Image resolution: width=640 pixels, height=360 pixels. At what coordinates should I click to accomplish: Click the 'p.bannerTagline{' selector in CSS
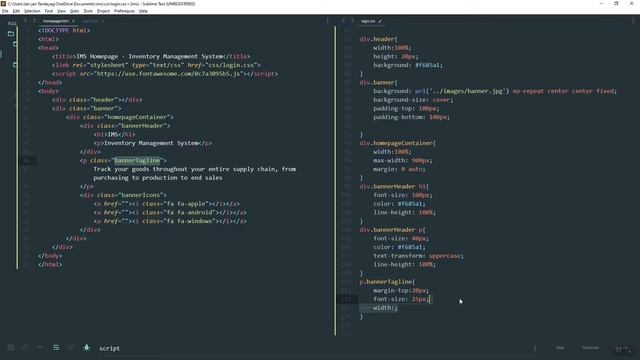click(x=387, y=282)
